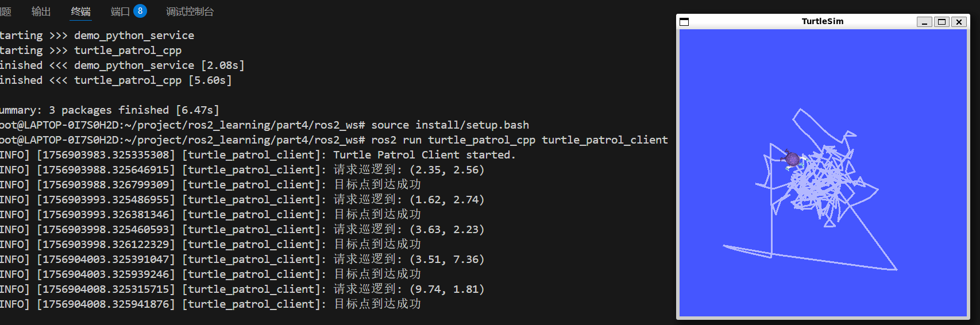Click the TurtleSim window menu icon

click(684, 22)
